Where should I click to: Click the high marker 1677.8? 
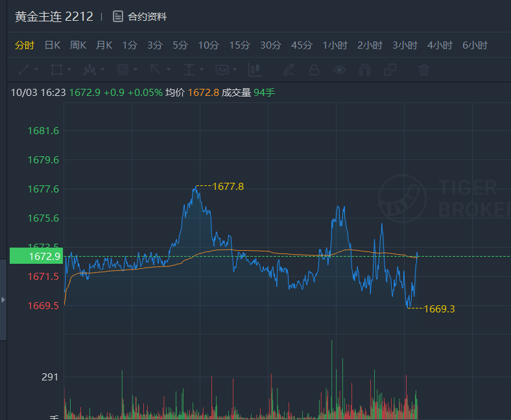click(x=228, y=187)
